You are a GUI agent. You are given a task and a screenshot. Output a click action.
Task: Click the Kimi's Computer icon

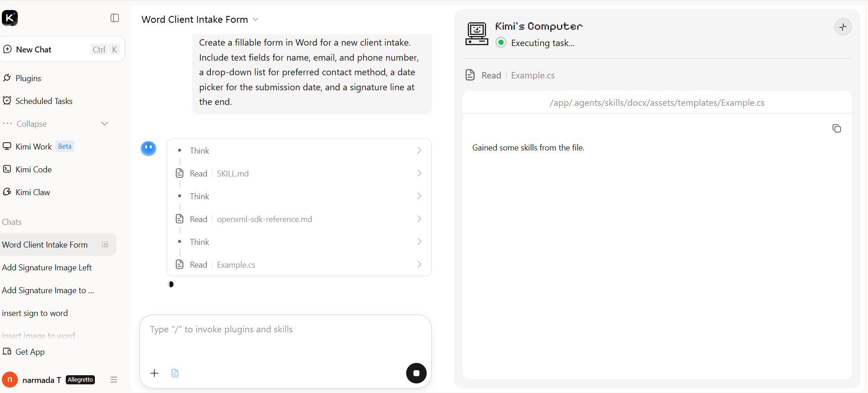coord(477,34)
